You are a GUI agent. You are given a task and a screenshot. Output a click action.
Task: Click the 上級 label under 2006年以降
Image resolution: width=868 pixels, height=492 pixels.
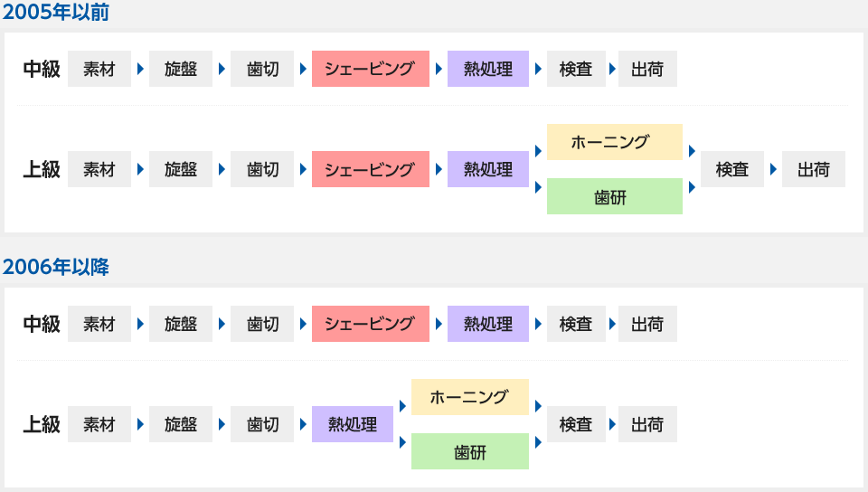[x=42, y=424]
